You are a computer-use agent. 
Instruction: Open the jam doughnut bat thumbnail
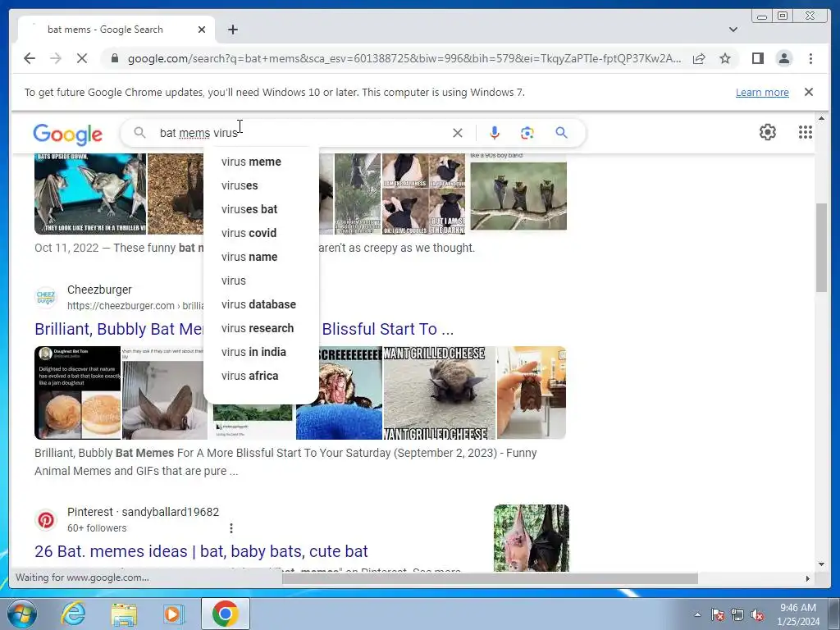pyautogui.click(x=78, y=393)
